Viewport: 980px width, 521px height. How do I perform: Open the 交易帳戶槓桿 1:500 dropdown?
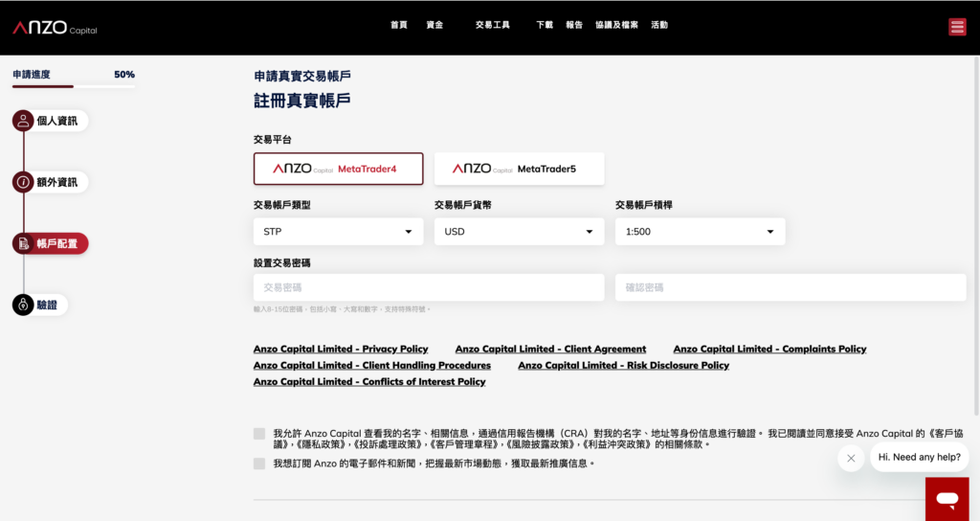point(700,232)
